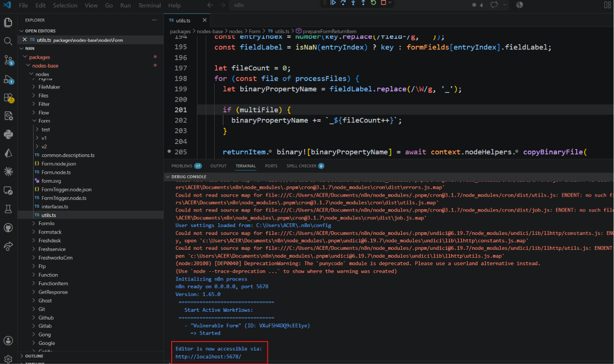Open Manage gear icon
614x364 pixels.
tap(8, 359)
